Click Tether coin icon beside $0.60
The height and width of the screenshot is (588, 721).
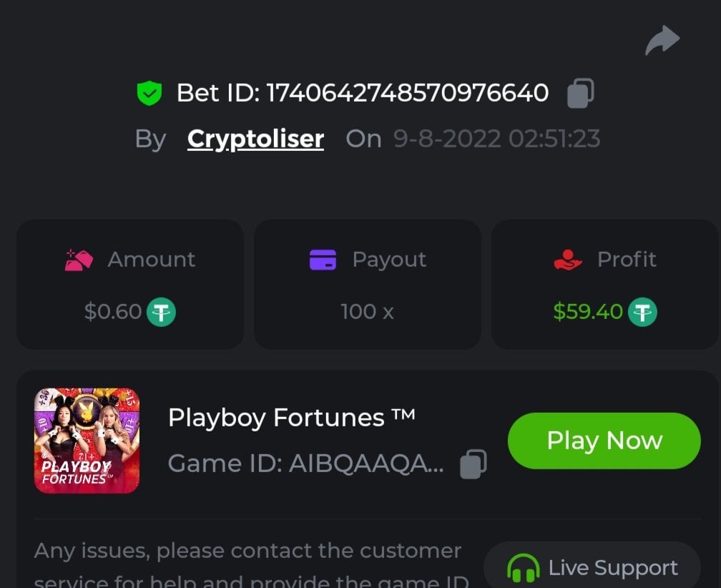pyautogui.click(x=162, y=312)
